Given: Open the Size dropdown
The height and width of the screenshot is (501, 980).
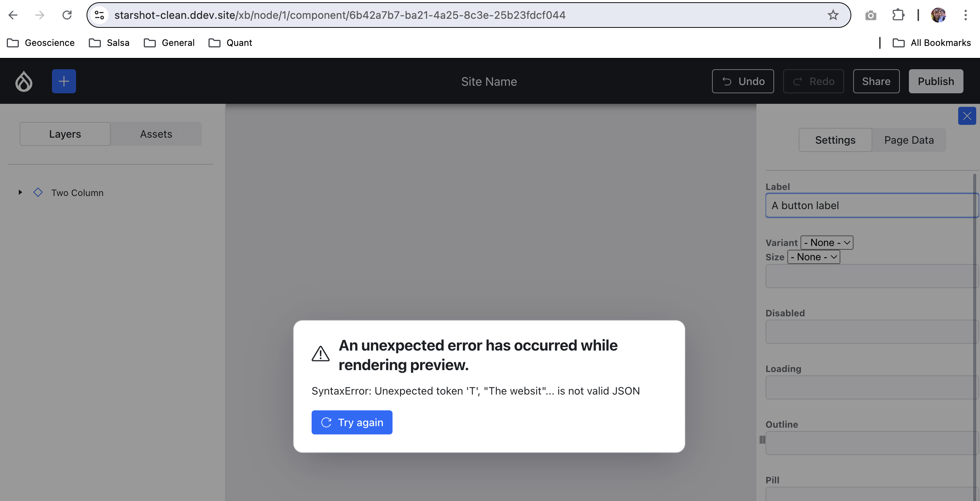Looking at the screenshot, I should 813,257.
